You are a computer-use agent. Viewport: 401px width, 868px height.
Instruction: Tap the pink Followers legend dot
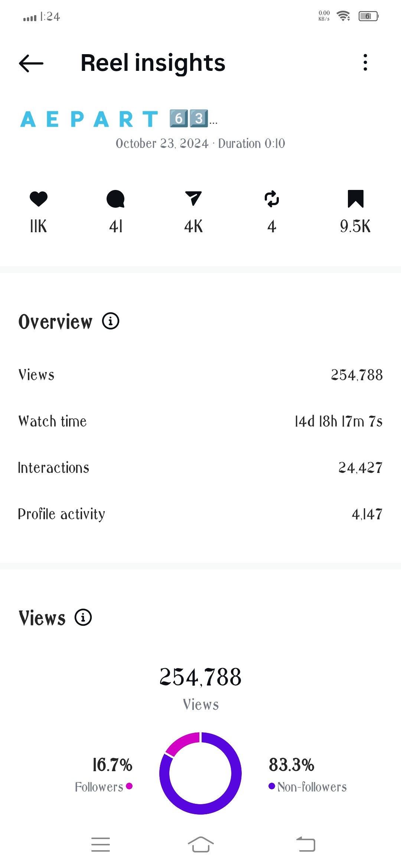129,786
